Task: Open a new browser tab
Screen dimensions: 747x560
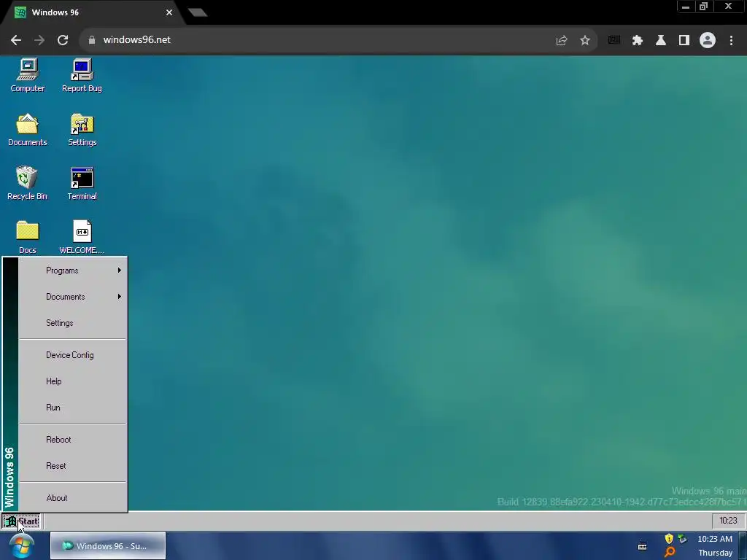Action: tap(197, 12)
